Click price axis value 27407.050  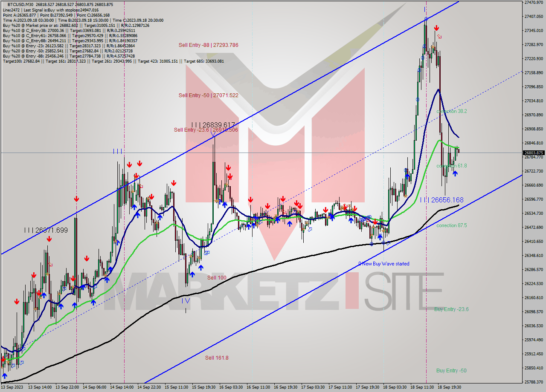533,16
